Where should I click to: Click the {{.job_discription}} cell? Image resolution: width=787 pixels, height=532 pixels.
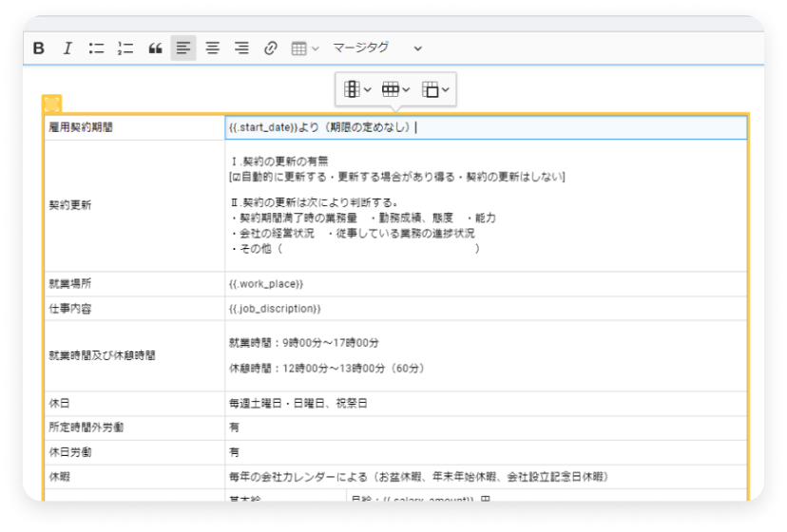(276, 309)
